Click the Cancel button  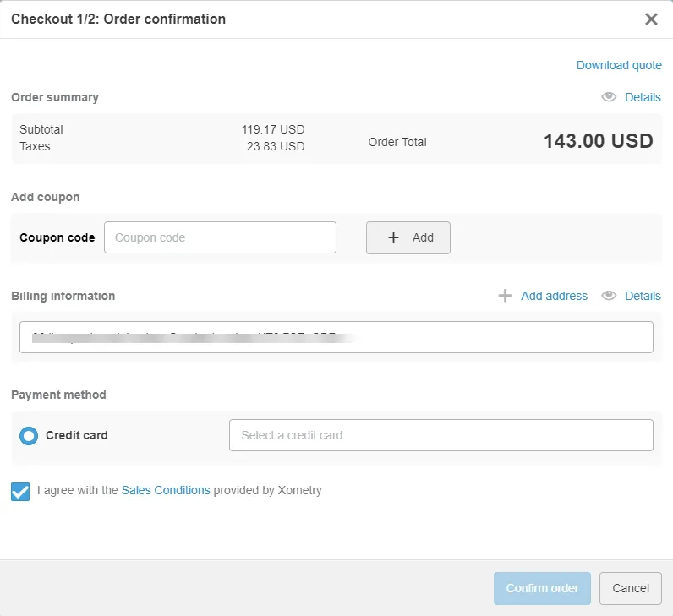pyautogui.click(x=630, y=588)
